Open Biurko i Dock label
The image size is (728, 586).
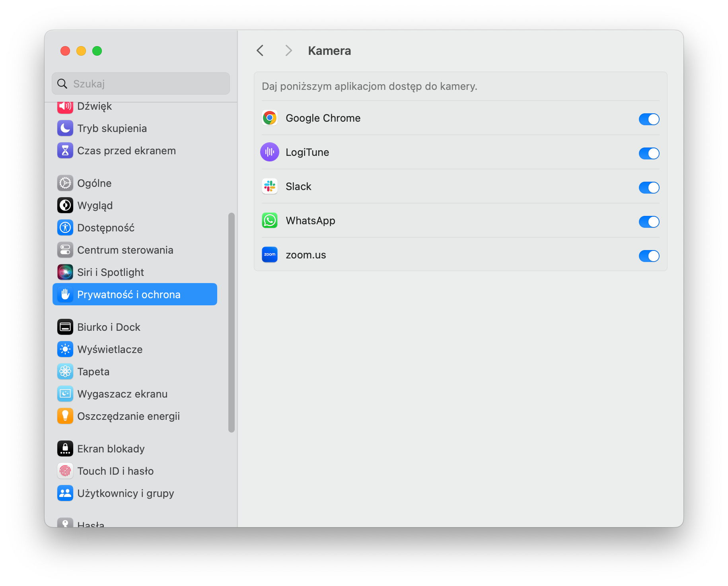pyautogui.click(x=109, y=327)
